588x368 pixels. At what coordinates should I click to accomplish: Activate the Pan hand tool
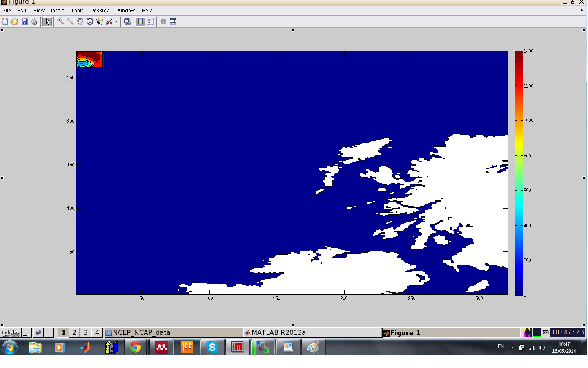[80, 22]
